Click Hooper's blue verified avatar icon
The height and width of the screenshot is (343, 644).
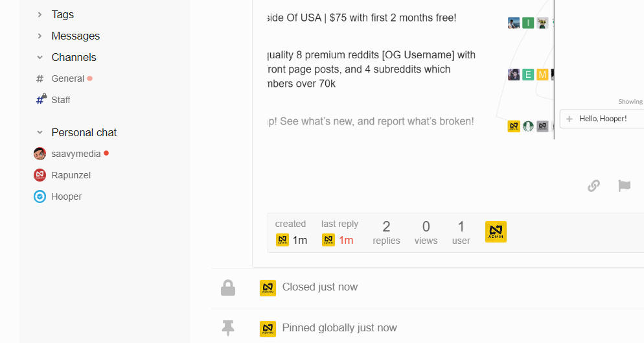[40, 196]
